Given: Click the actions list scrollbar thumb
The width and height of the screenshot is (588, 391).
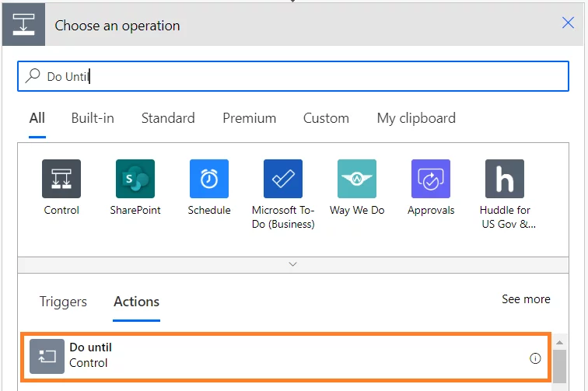Looking at the screenshot, I should [559, 366].
